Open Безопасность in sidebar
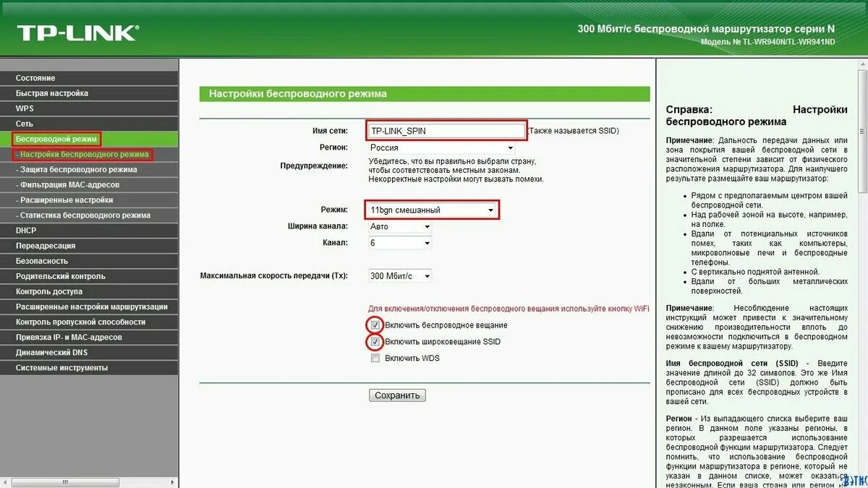868x488 pixels. tap(88, 261)
